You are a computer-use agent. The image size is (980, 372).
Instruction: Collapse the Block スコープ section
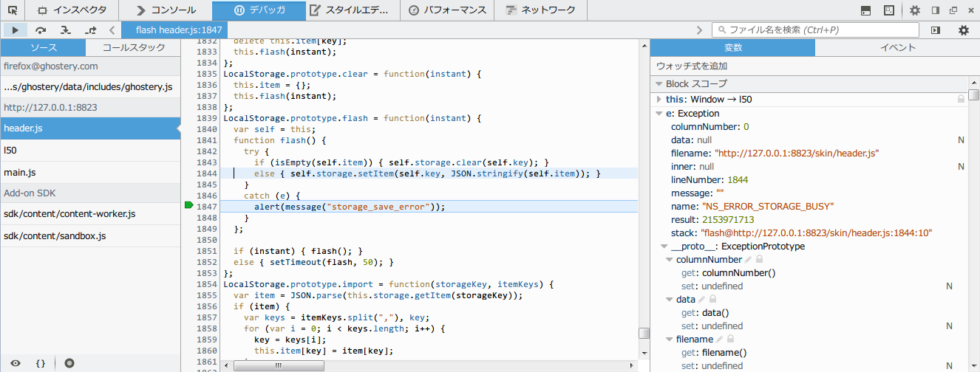(658, 84)
